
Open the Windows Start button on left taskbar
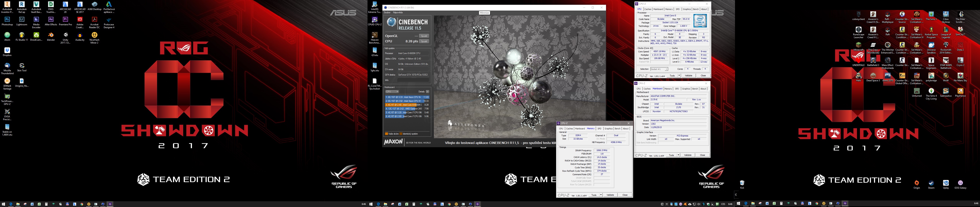[x=4, y=204]
